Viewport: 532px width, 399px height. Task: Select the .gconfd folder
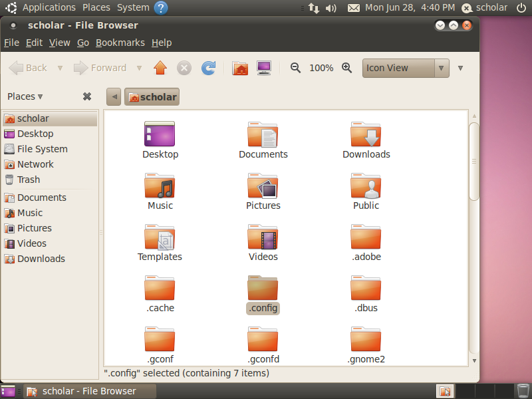(x=263, y=345)
